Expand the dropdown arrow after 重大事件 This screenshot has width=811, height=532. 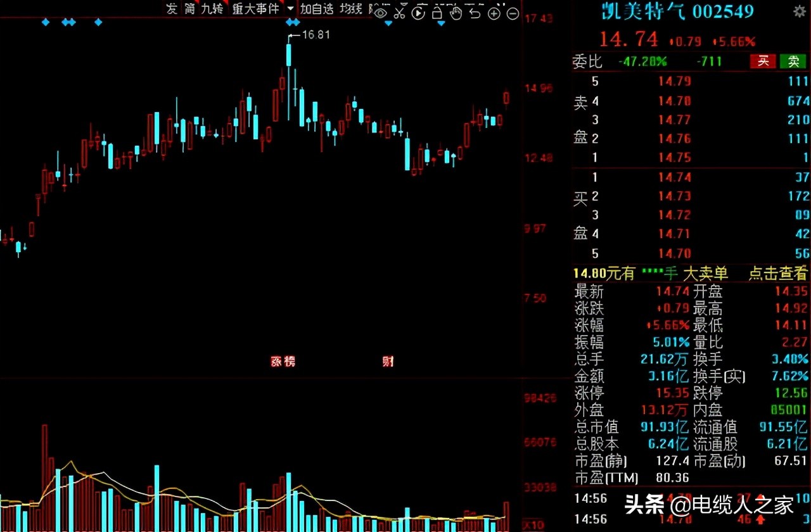tap(290, 9)
